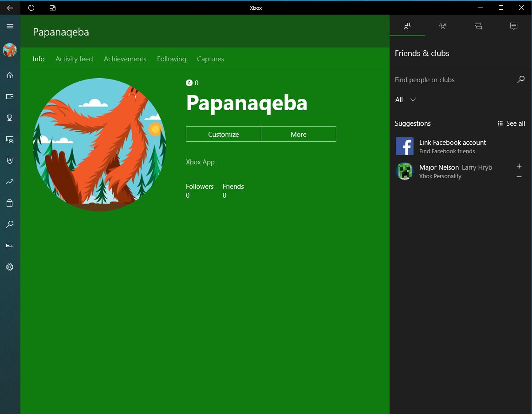
Task: Go to Home in sidebar
Action: pyautogui.click(x=10, y=75)
